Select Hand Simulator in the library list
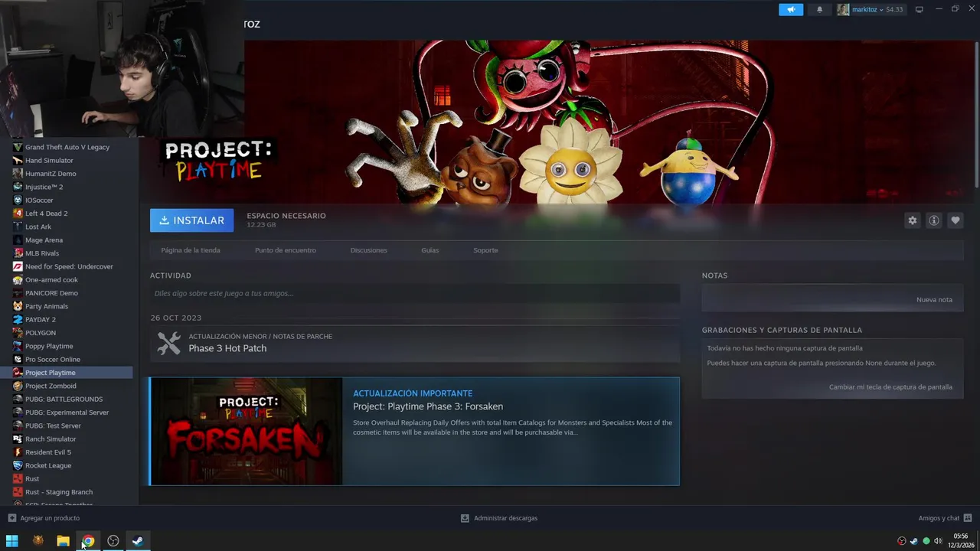 click(x=49, y=161)
